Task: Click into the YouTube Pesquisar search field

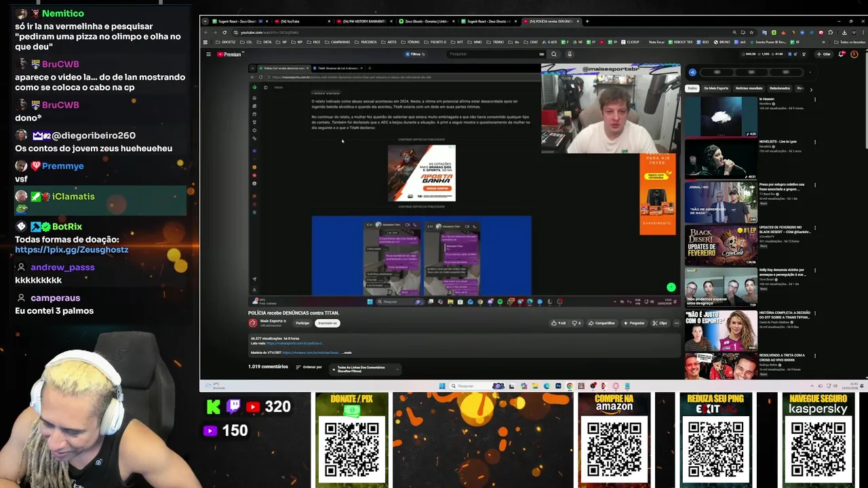Action: tap(495, 54)
